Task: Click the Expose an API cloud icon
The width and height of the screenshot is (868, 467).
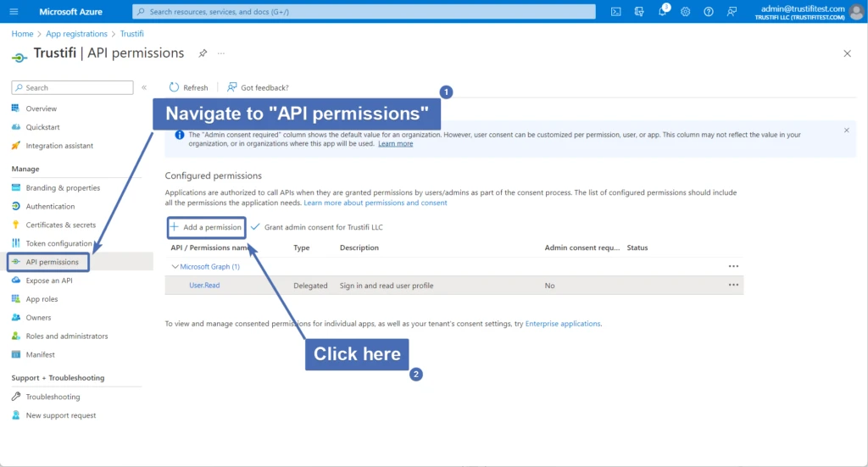Action: 15,281
